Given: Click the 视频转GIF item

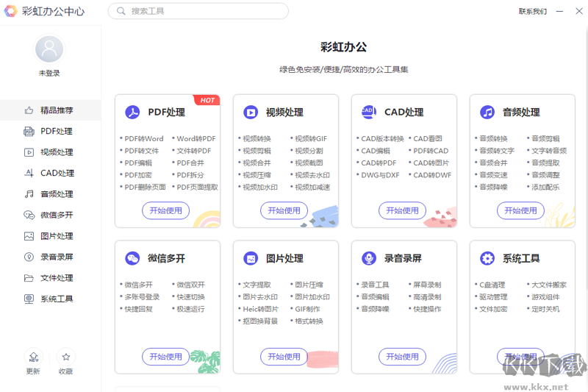Looking at the screenshot, I should [311, 139].
